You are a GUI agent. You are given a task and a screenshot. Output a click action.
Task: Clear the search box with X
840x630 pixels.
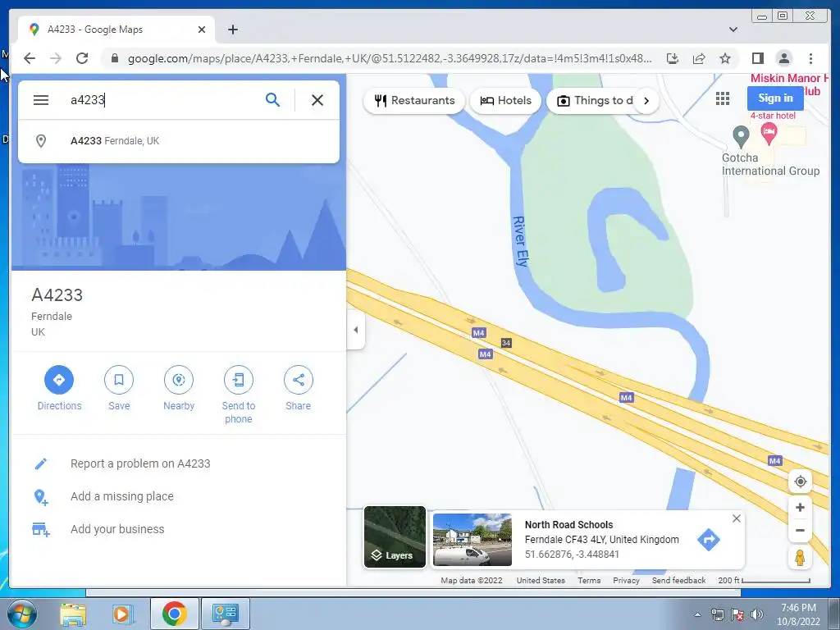317,100
